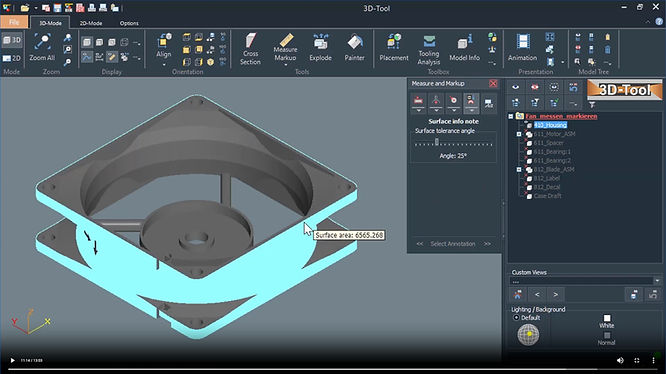Click previous custom view < button
Image resolution: width=666 pixels, height=374 pixels.
coord(537,294)
